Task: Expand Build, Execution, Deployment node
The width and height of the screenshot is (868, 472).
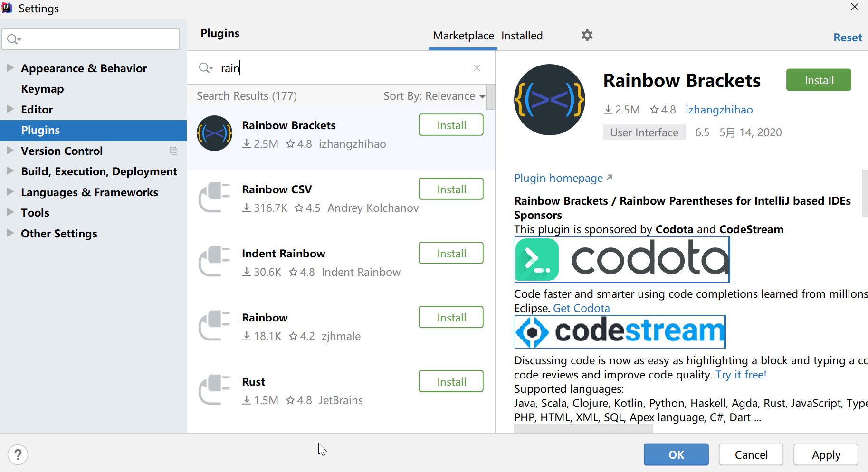Action: click(x=10, y=171)
